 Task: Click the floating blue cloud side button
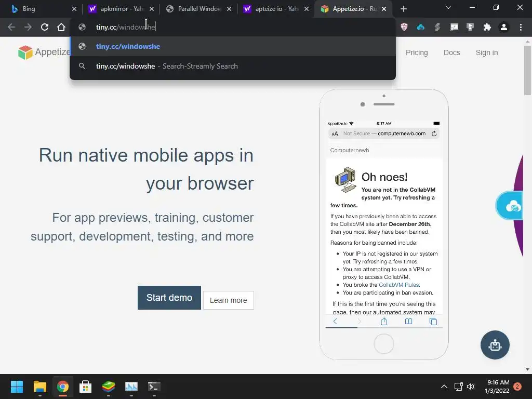point(510,206)
